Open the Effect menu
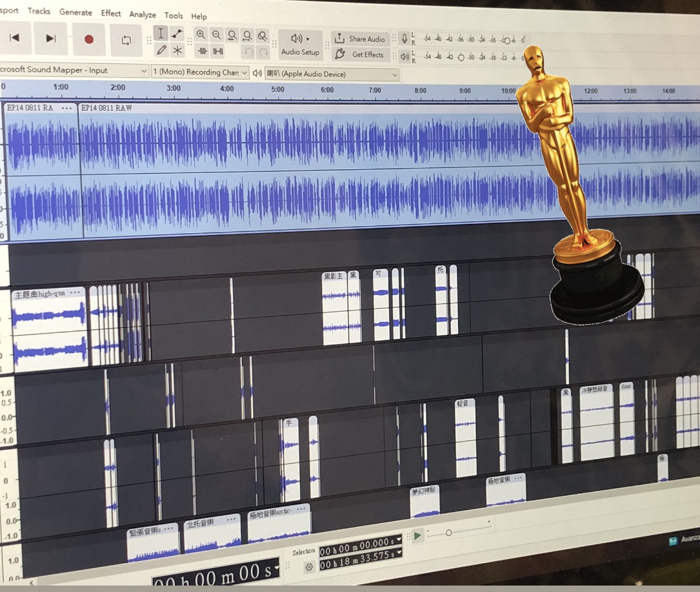Screen dimensions: 700x592 110,13
